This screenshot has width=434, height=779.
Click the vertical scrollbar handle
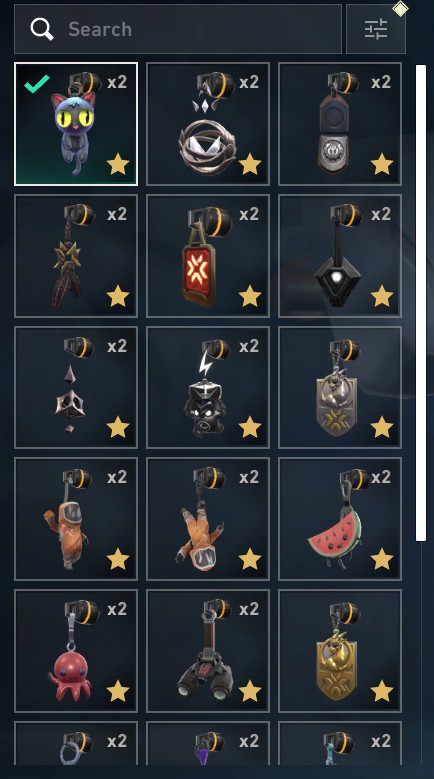pos(421,303)
